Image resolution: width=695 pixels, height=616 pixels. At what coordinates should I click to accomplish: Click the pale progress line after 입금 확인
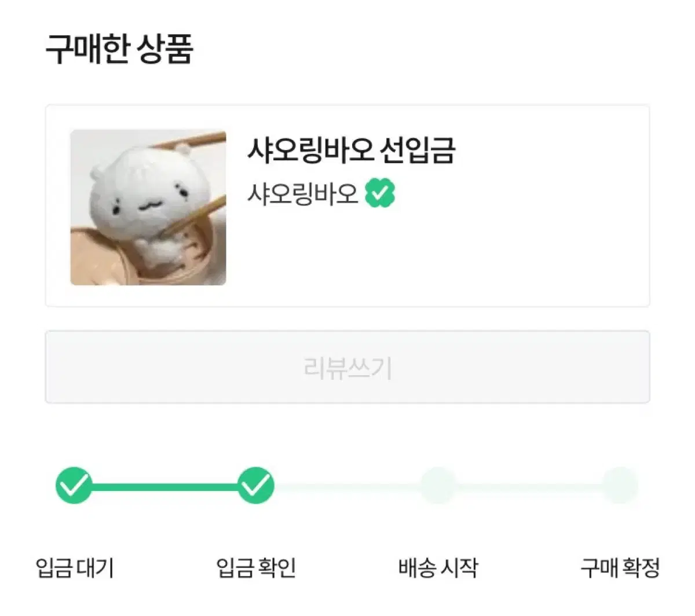coord(348,486)
